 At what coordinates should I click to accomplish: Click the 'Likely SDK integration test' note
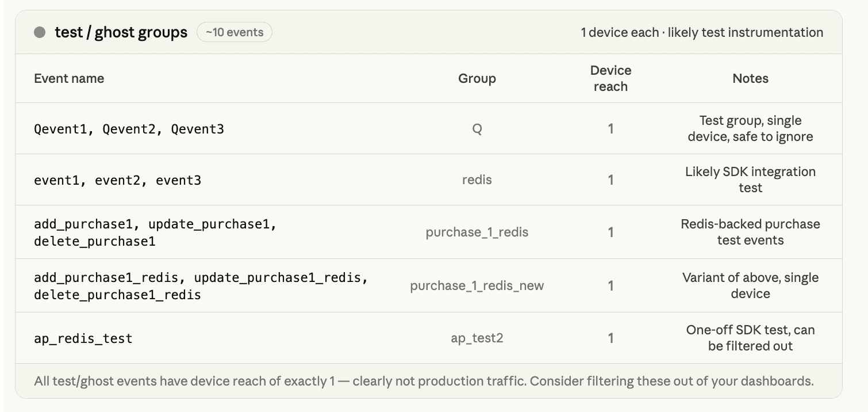pos(750,180)
